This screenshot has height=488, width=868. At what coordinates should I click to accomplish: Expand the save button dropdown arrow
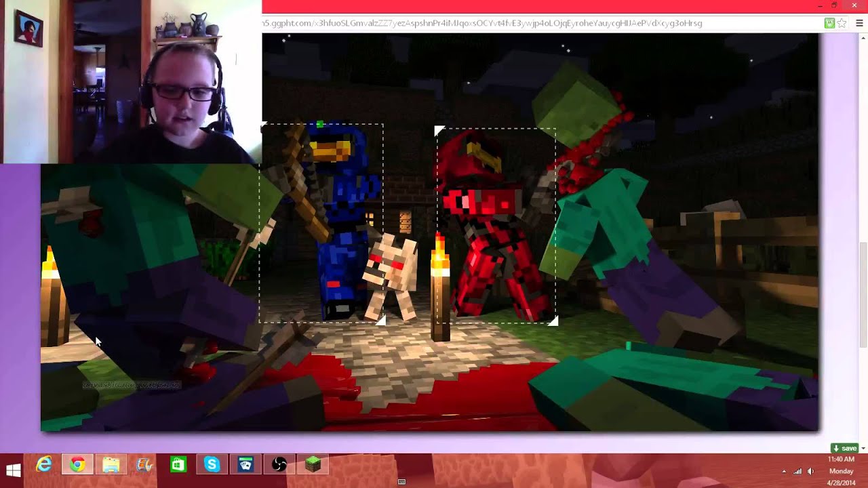[x=863, y=448]
